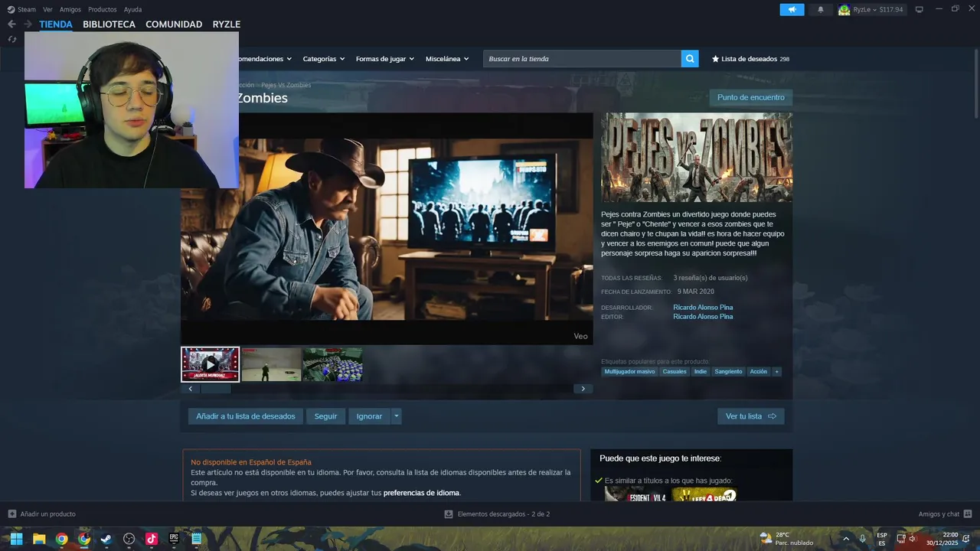The image size is (980, 551).
Task: Click the store search magnifier button
Action: [x=690, y=59]
